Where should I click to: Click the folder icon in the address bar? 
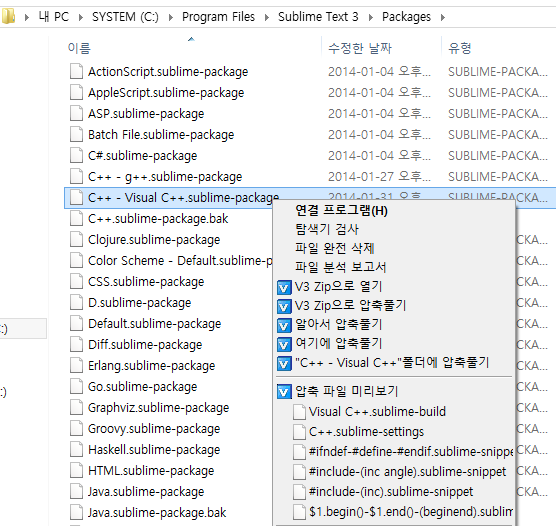point(8,17)
